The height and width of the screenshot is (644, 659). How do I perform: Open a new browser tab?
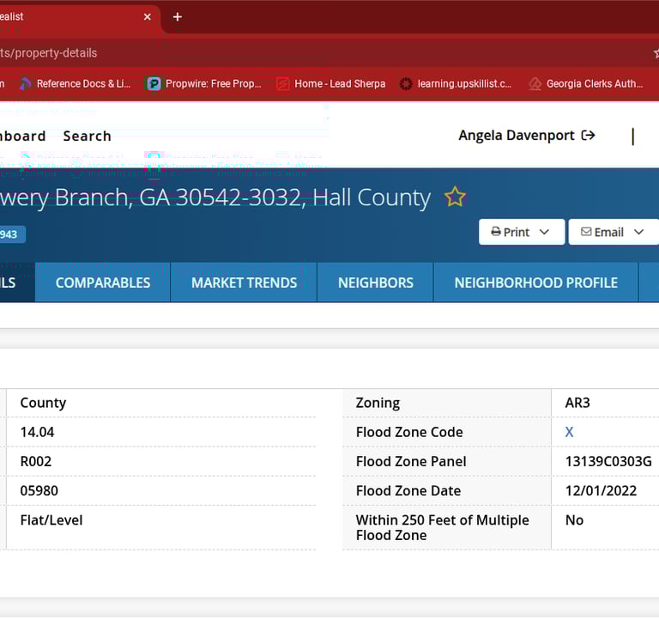pyautogui.click(x=178, y=17)
